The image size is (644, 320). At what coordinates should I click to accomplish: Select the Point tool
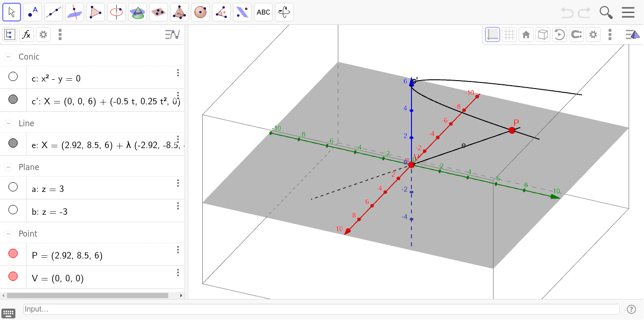33,12
